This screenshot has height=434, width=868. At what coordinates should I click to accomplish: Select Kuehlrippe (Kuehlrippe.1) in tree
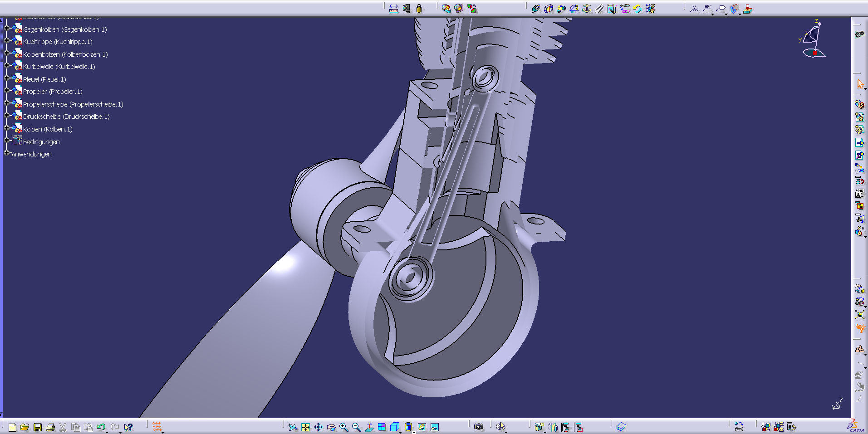pyautogui.click(x=58, y=42)
